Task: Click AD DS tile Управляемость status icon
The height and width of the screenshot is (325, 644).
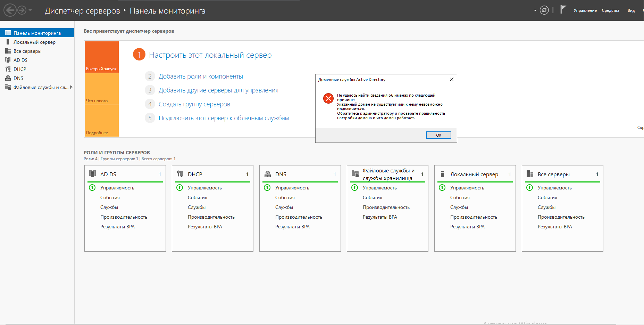Action: tap(92, 188)
